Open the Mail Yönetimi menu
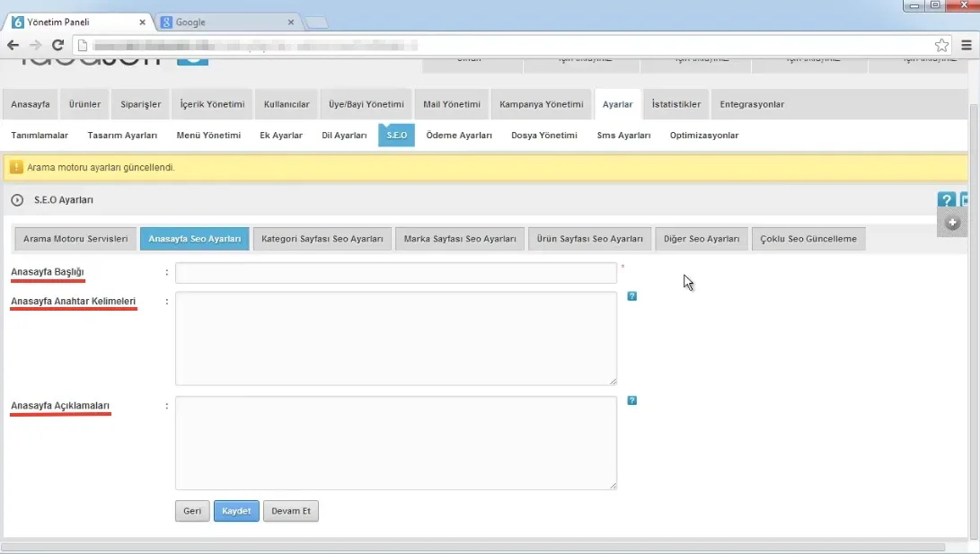This screenshot has width=980, height=554. point(451,104)
